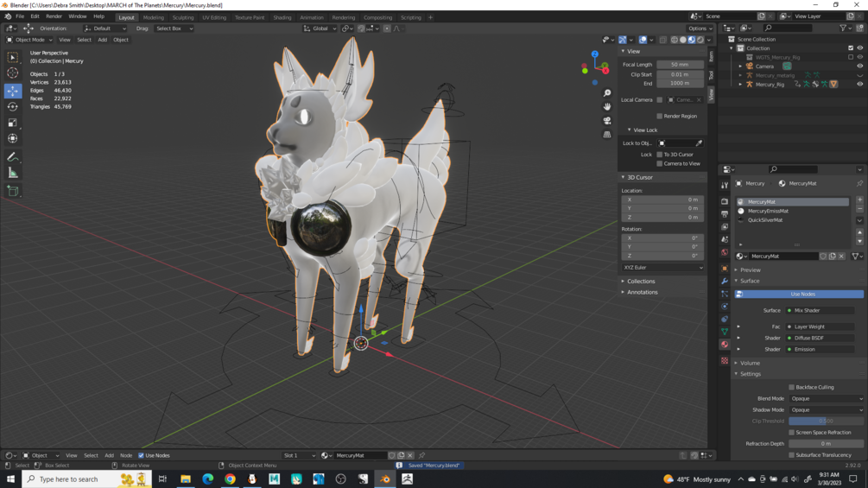Enable Lock Camera to View checkbox
868x488 pixels.
coord(659,164)
